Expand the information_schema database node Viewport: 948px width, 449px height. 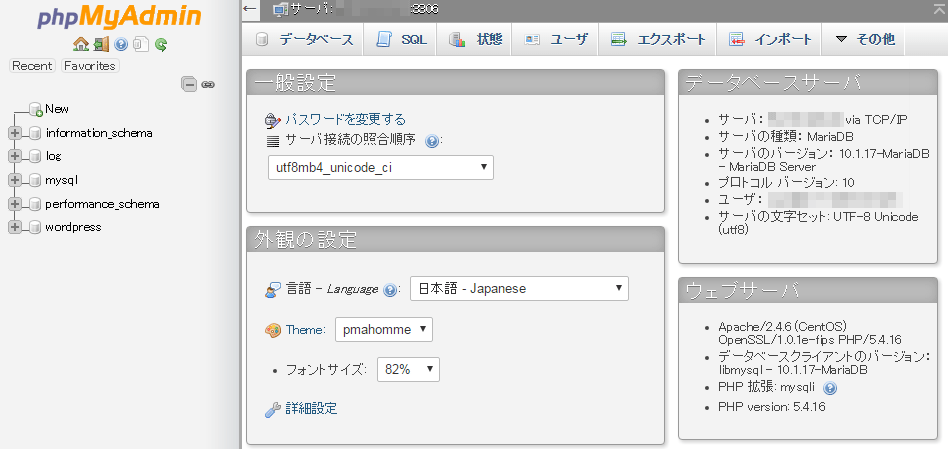pos(14,133)
